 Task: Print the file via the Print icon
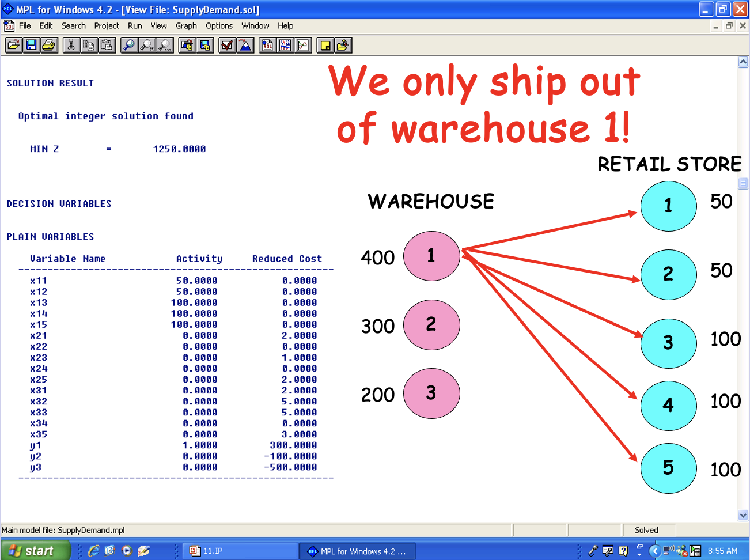[48, 45]
